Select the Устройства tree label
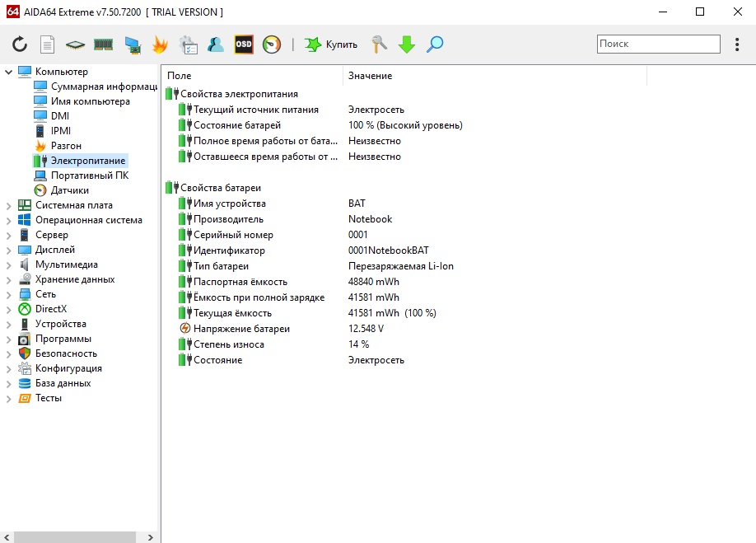The width and height of the screenshot is (756, 543). click(x=61, y=324)
